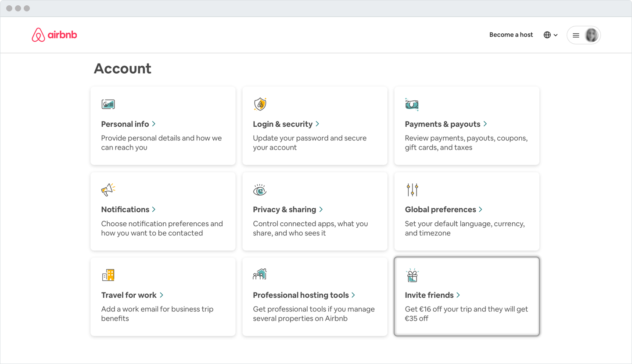Viewport: 632px width, 364px height.
Task: Open the Notifications settings heading
Action: pos(125,210)
